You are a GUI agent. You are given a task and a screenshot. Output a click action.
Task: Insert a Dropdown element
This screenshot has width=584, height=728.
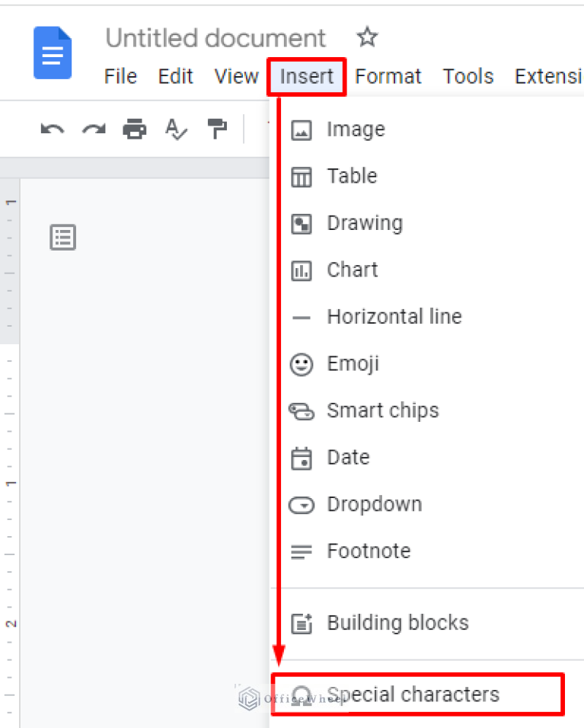[x=374, y=504]
